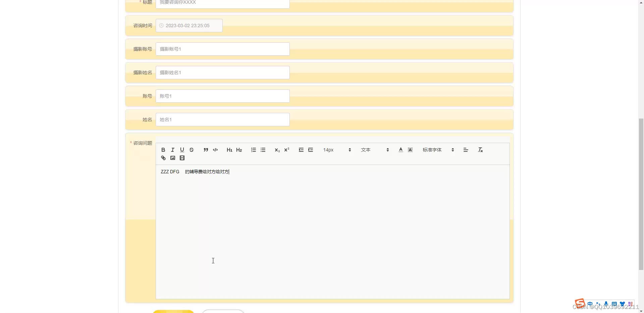
Task: Apply Heading 2 style
Action: click(x=239, y=150)
